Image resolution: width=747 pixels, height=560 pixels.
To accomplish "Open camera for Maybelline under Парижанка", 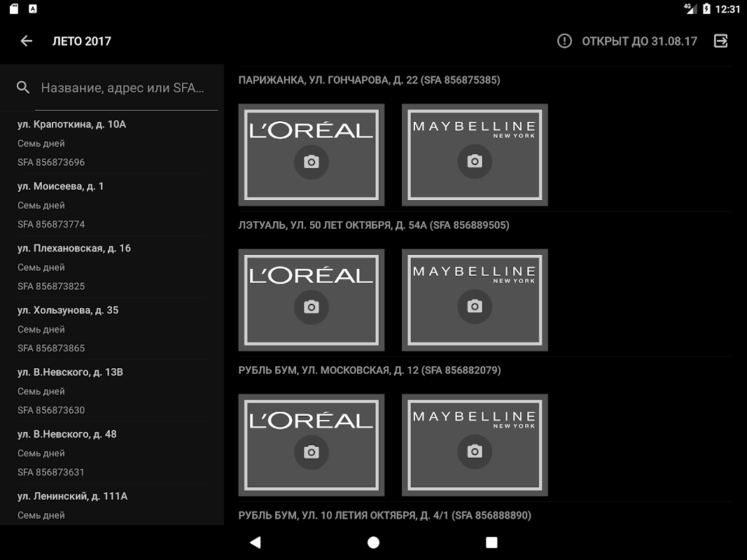I will 475,162.
